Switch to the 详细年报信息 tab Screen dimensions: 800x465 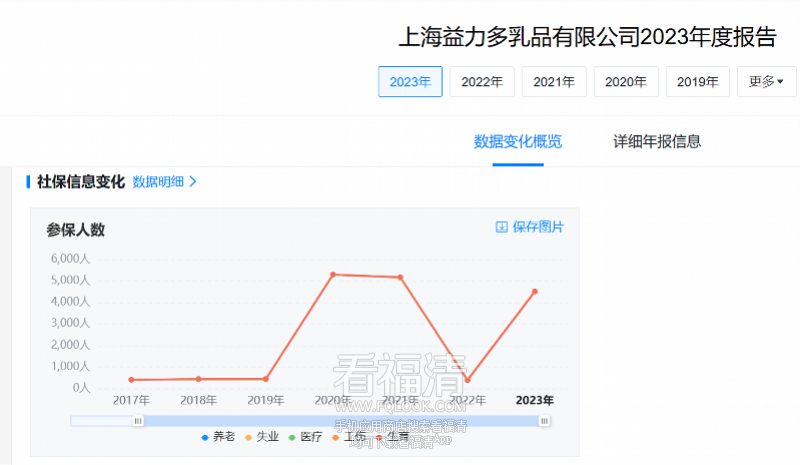click(x=657, y=141)
